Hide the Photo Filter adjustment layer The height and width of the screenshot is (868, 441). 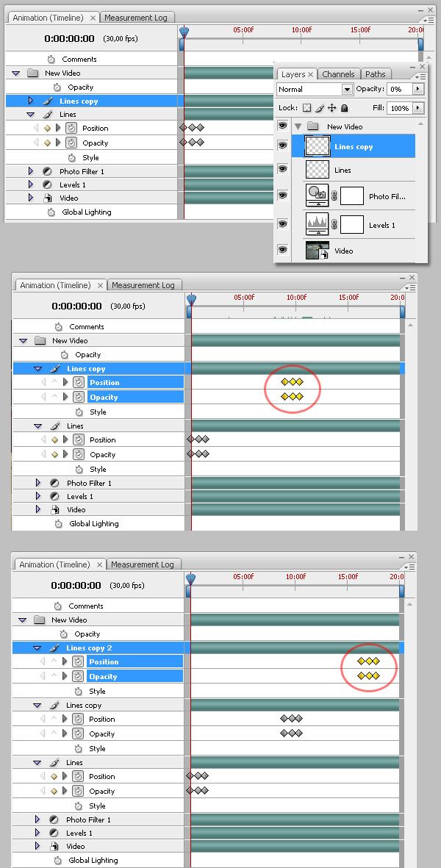click(x=283, y=195)
